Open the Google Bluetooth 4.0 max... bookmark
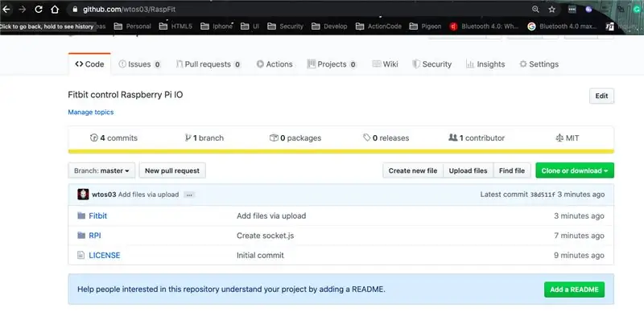The height and width of the screenshot is (316, 644). click(x=562, y=27)
